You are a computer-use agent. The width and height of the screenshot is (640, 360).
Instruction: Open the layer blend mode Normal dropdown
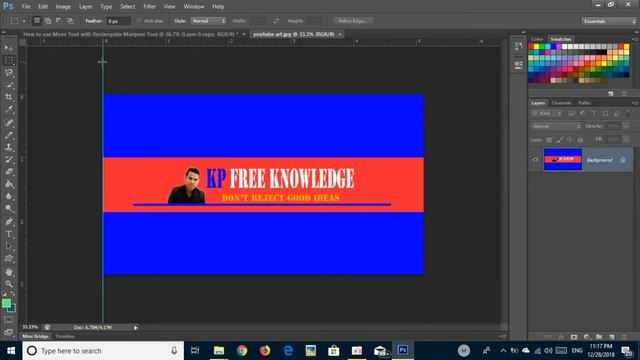tap(556, 127)
